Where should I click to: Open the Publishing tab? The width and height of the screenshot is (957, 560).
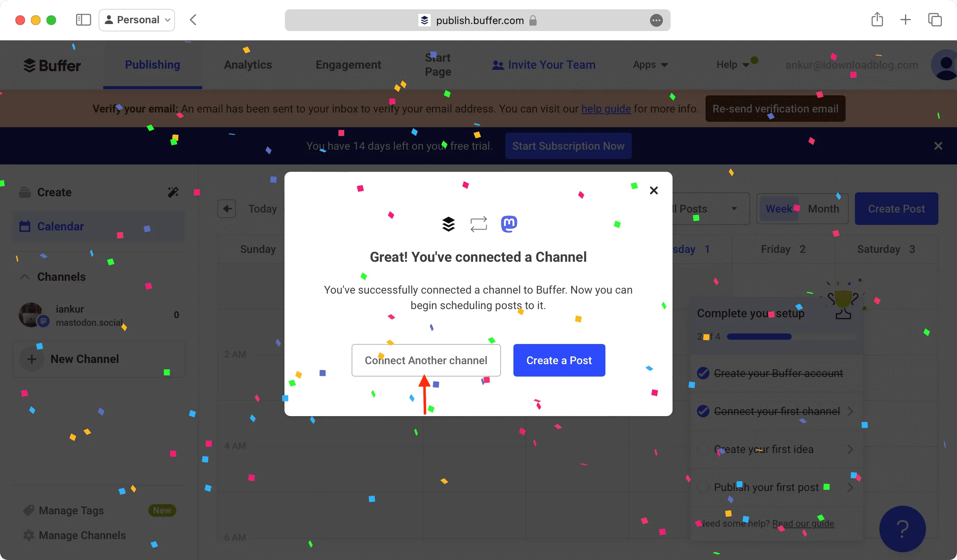pos(153,65)
